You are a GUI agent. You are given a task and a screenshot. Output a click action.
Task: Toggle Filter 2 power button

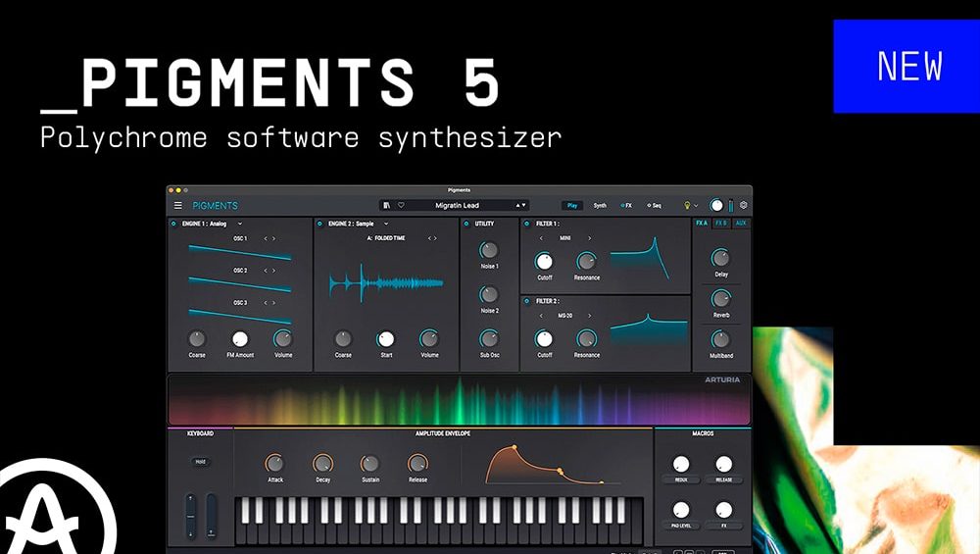527,301
